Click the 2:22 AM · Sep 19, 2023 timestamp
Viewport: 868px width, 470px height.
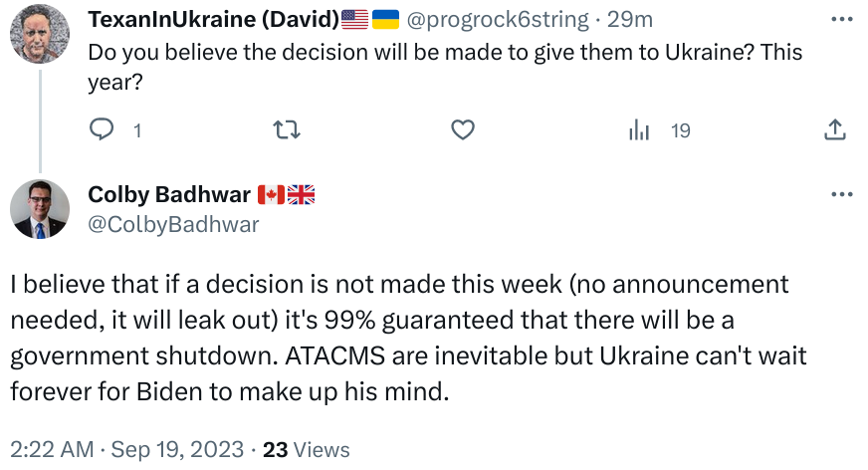pyautogui.click(x=127, y=449)
